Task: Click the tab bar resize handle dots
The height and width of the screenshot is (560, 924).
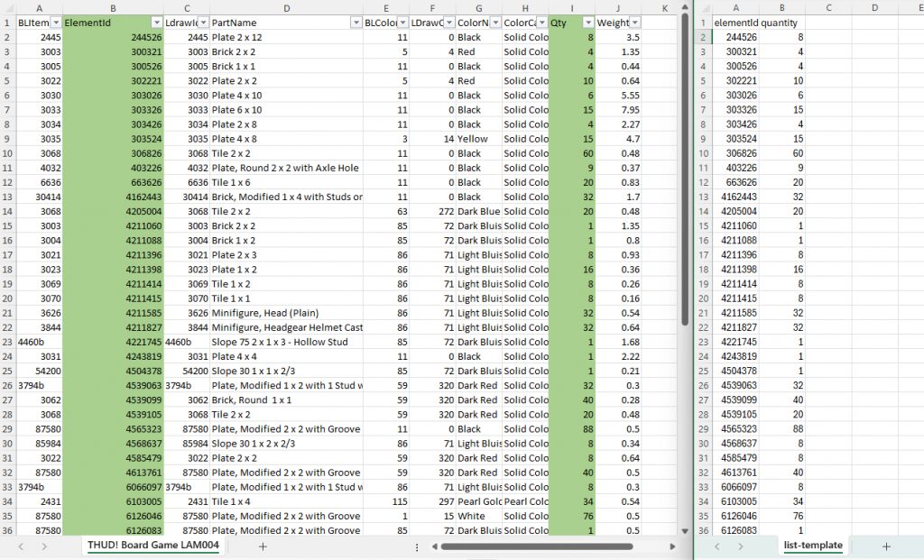Action: point(416,546)
